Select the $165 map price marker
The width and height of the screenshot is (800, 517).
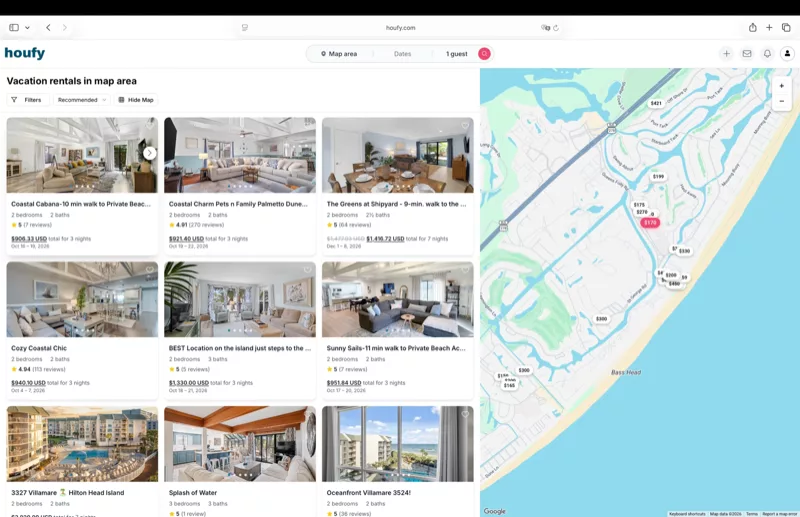pyautogui.click(x=509, y=385)
